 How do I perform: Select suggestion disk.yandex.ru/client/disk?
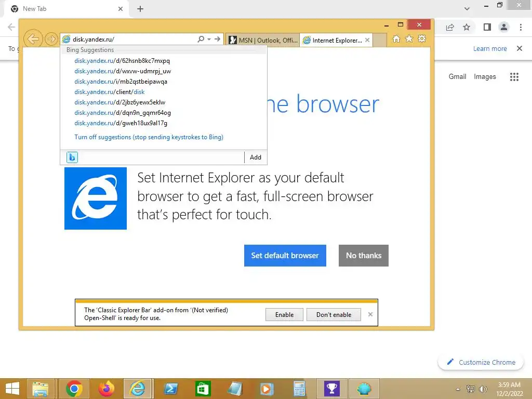[109, 92]
